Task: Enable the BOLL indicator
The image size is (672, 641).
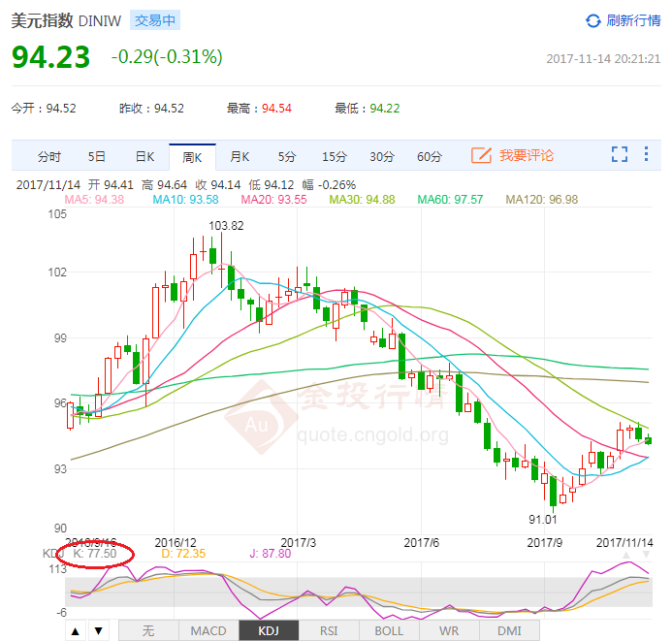Action: pyautogui.click(x=389, y=631)
